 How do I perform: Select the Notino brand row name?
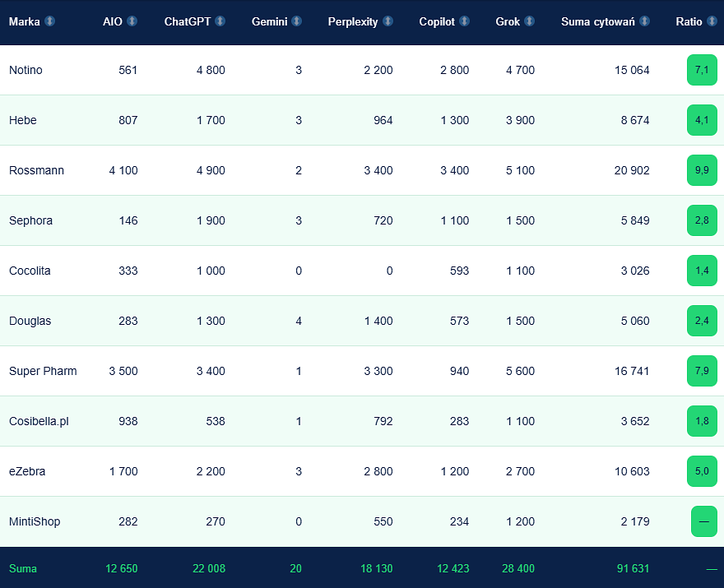click(26, 70)
